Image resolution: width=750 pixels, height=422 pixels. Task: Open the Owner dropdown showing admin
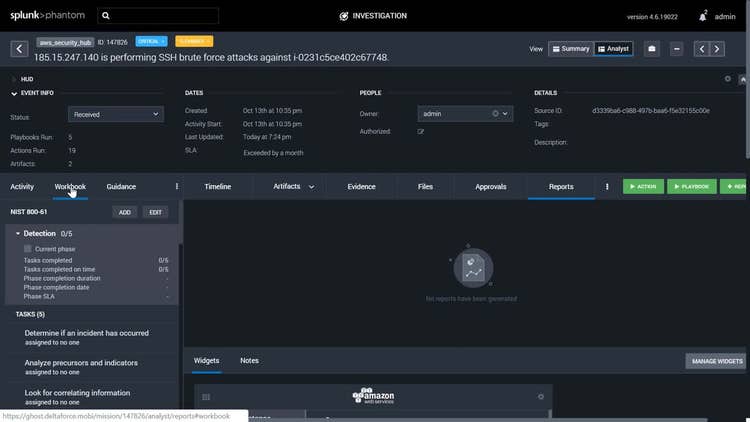pyautogui.click(x=465, y=114)
